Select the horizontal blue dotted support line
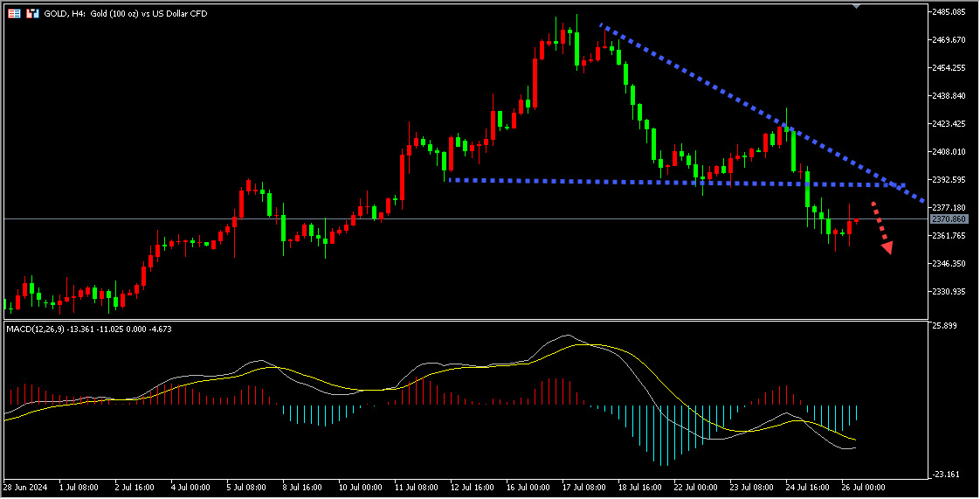This screenshot has width=980, height=499. [611, 181]
